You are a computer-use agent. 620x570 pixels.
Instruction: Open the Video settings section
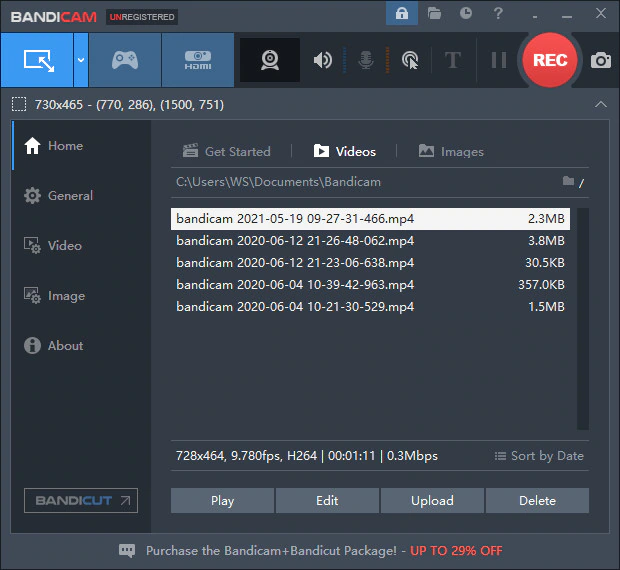tap(81, 245)
